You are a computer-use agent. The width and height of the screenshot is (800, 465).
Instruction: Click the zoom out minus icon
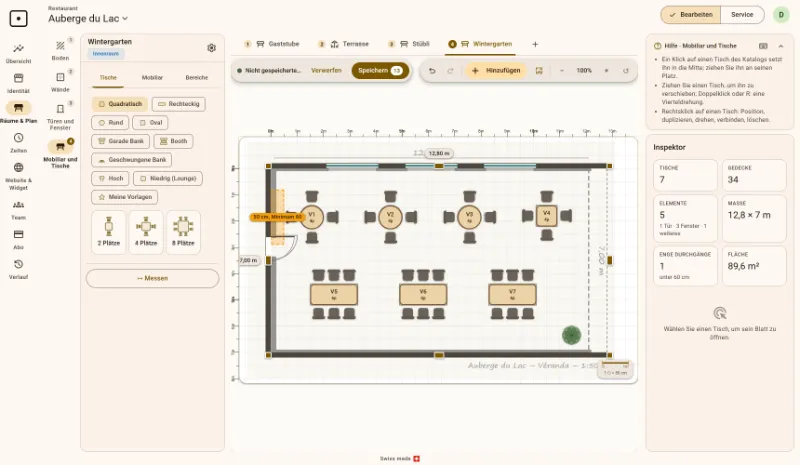pyautogui.click(x=562, y=70)
